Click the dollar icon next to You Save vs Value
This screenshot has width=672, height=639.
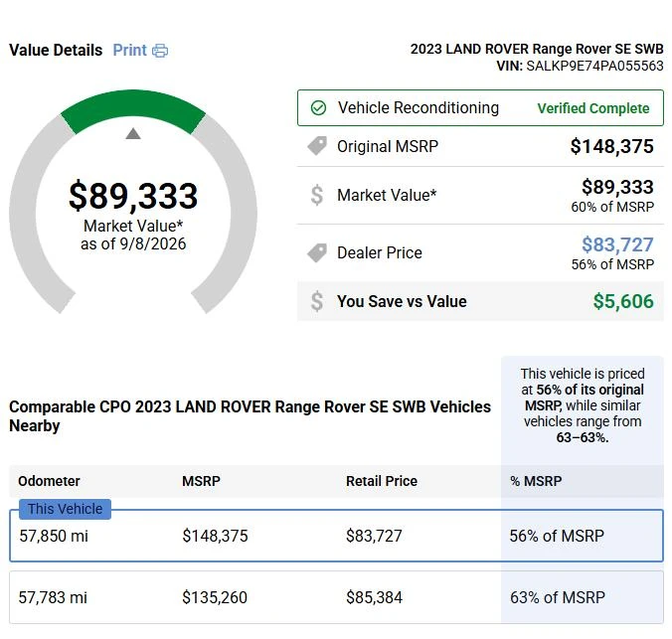[x=317, y=301]
